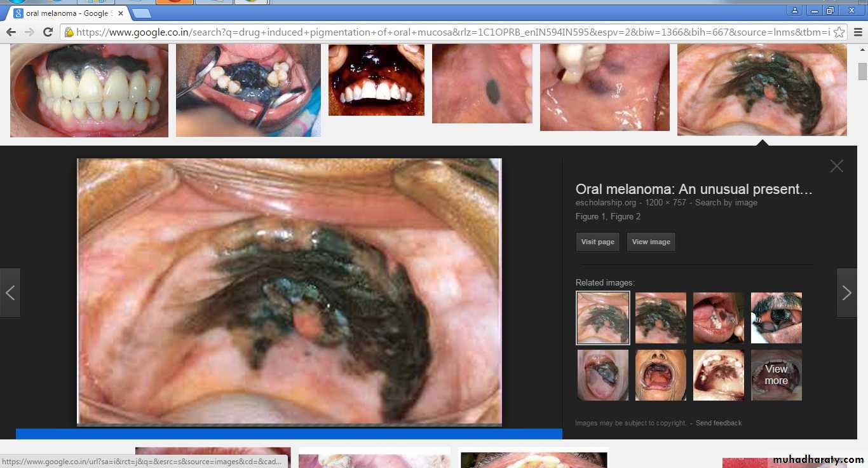Viewport: 868px width, 468px height.
Task: Open the Oral melanoma result title
Action: tap(694, 189)
